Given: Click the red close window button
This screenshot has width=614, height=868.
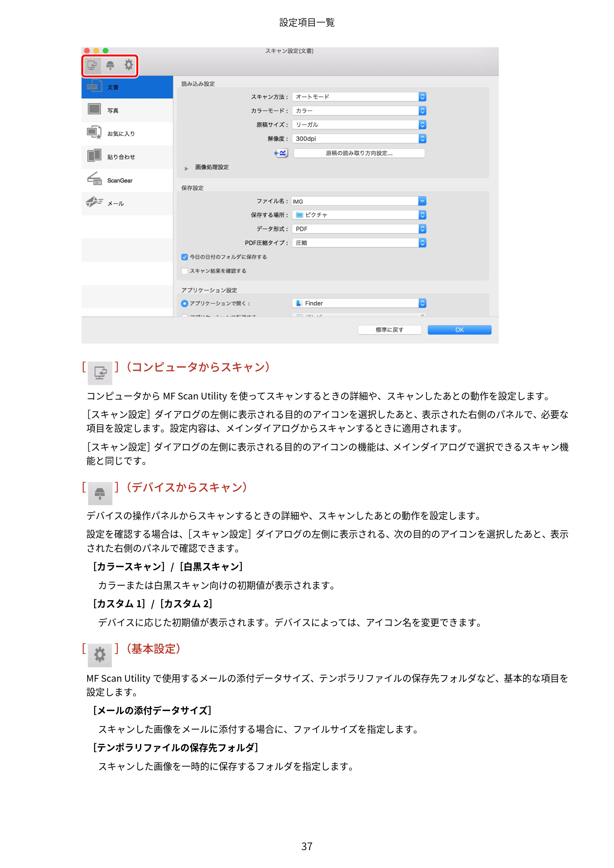Looking at the screenshot, I should point(87,51).
